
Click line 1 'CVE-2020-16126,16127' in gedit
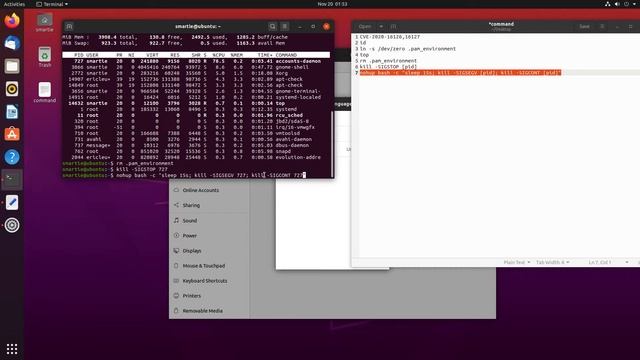389,37
